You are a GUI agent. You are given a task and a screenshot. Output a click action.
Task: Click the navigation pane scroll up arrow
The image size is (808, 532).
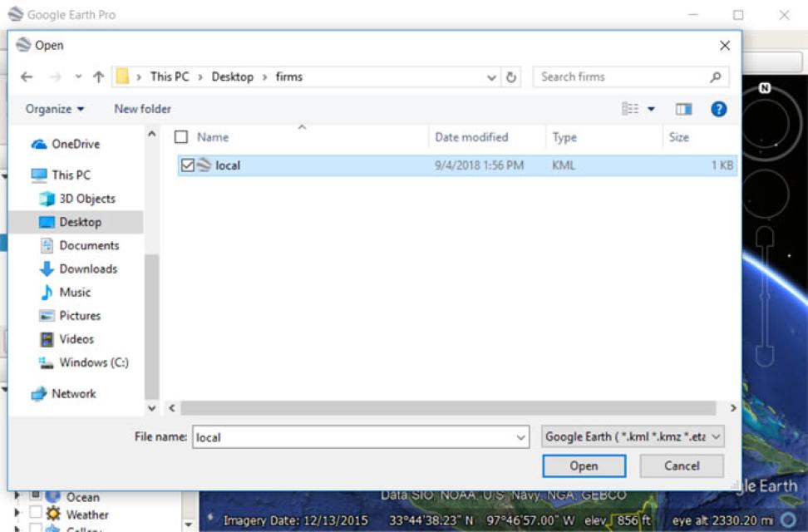(x=152, y=134)
